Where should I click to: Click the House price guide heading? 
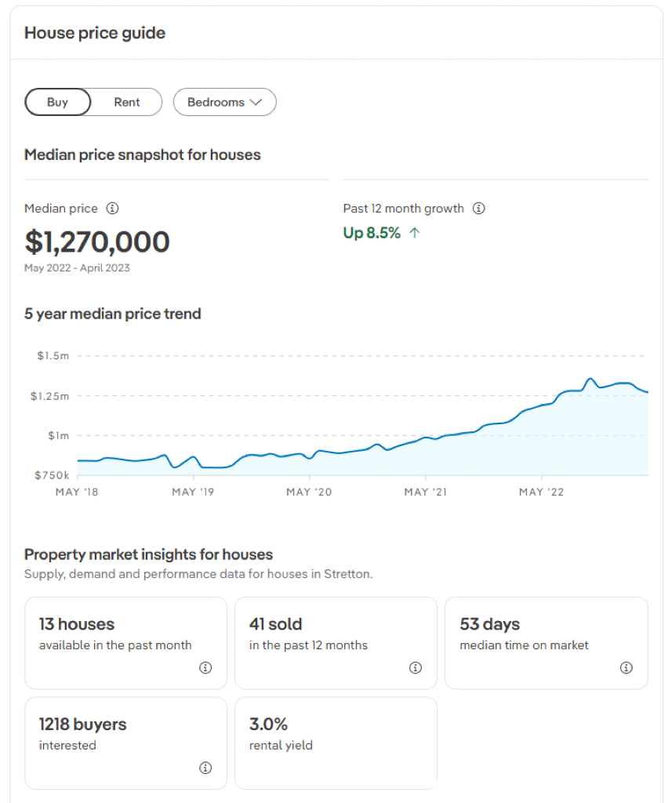pyautogui.click(x=95, y=33)
